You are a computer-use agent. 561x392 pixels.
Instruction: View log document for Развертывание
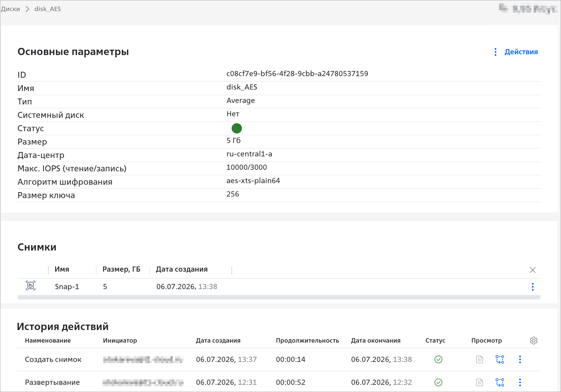(479, 382)
